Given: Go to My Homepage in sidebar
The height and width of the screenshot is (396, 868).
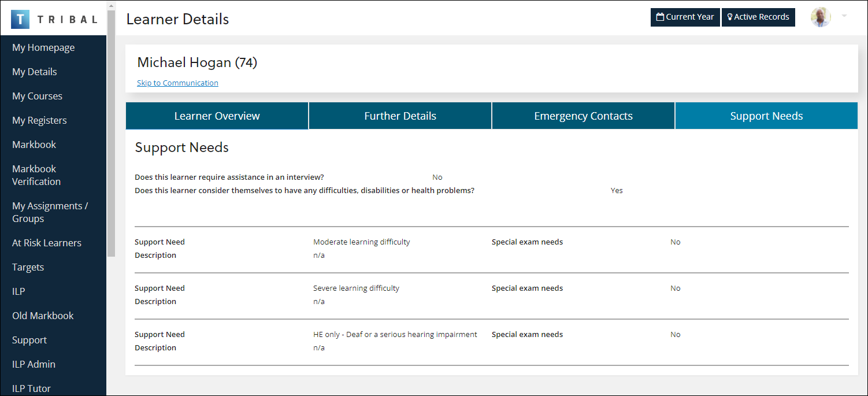Looking at the screenshot, I should (x=43, y=47).
